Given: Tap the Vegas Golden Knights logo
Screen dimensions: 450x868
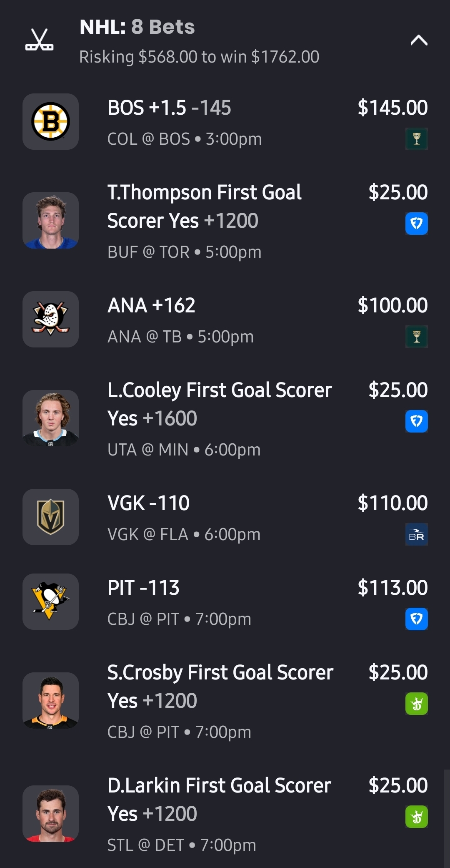Looking at the screenshot, I should [50, 517].
